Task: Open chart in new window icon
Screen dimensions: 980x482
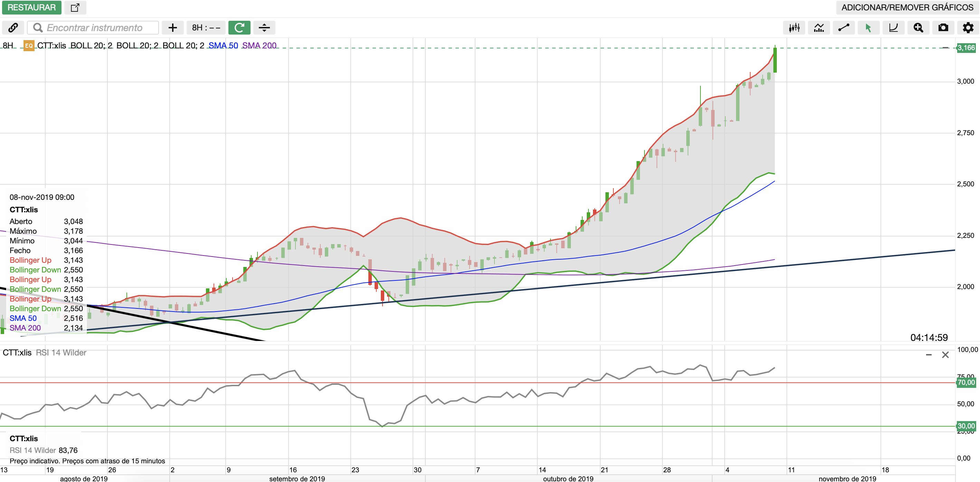Action: coord(75,8)
